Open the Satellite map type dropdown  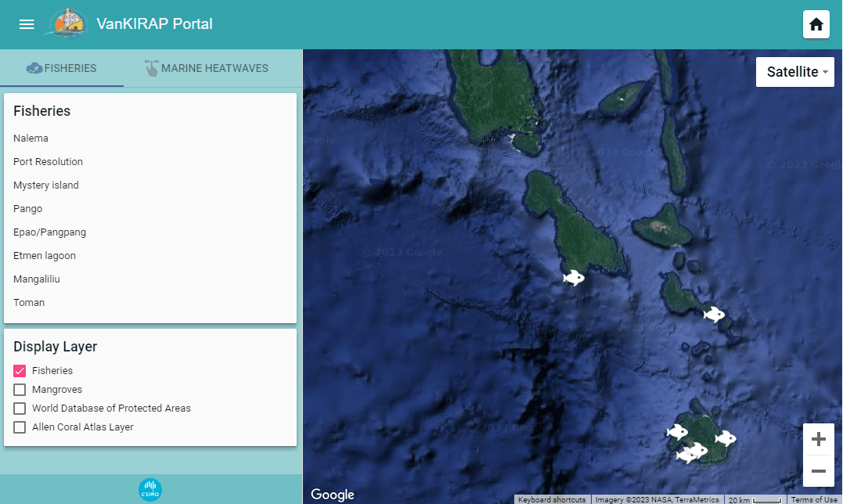click(794, 72)
